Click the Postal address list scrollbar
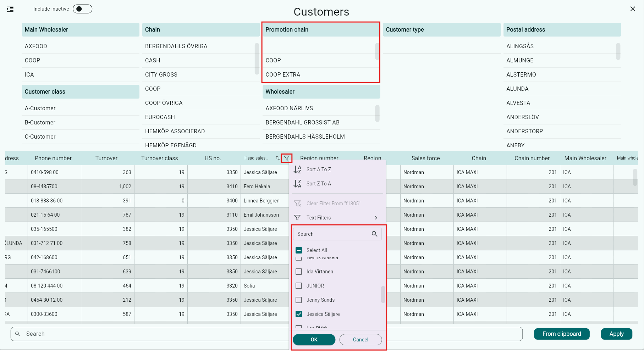 point(618,51)
